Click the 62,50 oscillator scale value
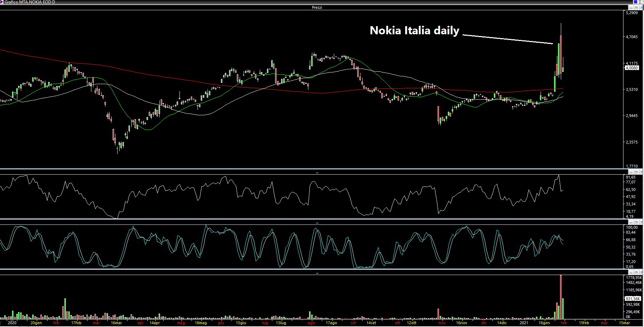This screenshot has width=644, height=327. click(x=631, y=189)
